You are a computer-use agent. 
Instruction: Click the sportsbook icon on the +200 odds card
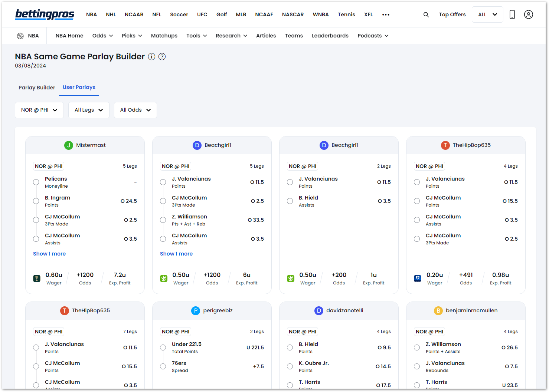[291, 279]
